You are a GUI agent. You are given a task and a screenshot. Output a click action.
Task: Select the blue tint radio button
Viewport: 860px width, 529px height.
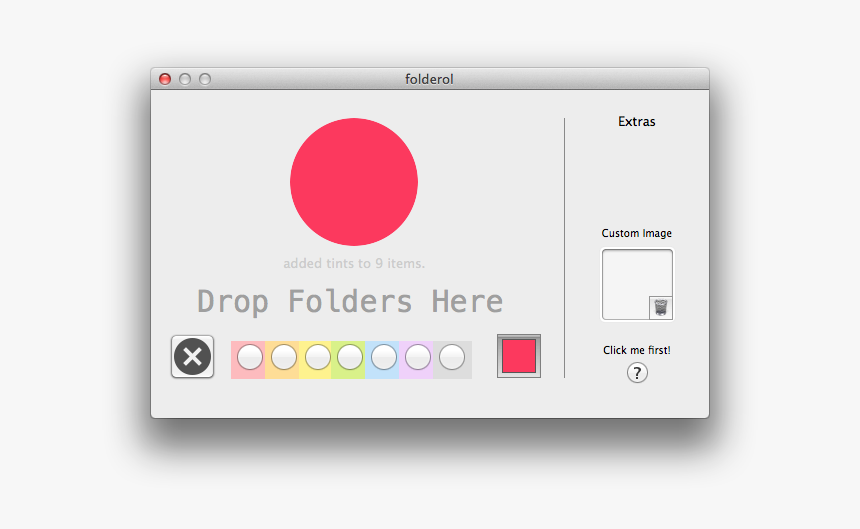384,357
